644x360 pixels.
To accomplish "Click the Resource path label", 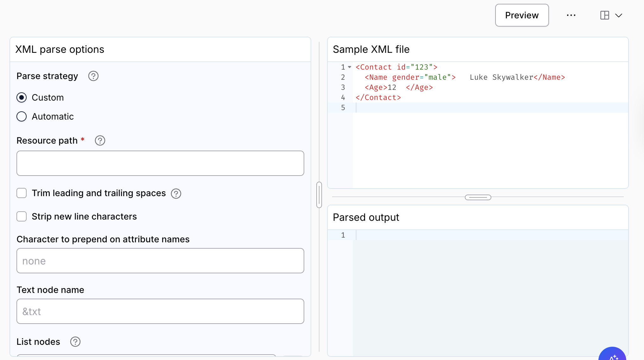I will [x=47, y=140].
